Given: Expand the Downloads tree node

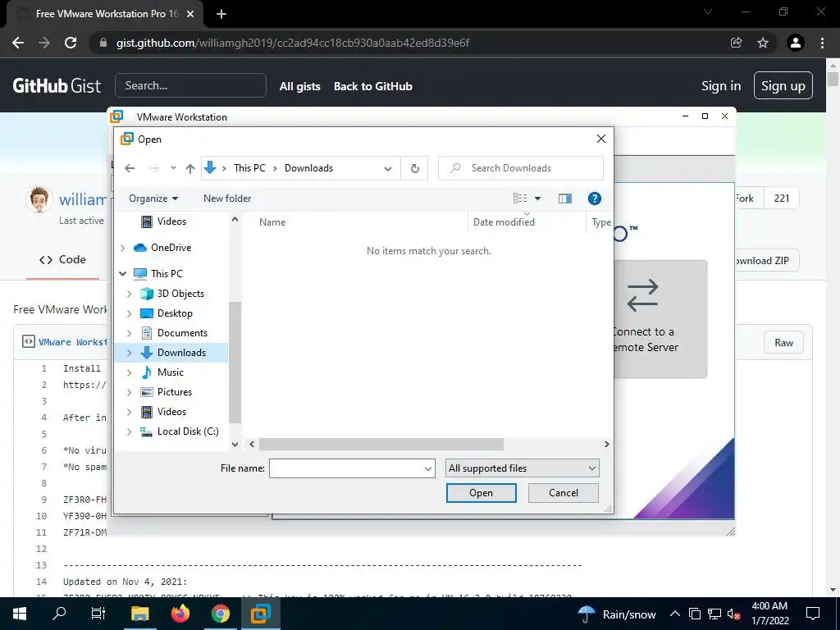Looking at the screenshot, I should click(x=129, y=353).
